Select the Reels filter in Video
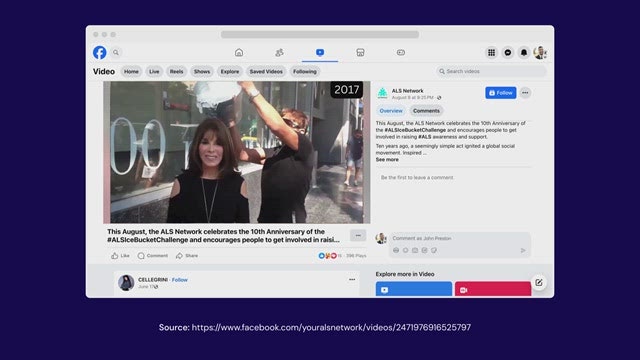This screenshot has width=640, height=360. point(176,71)
